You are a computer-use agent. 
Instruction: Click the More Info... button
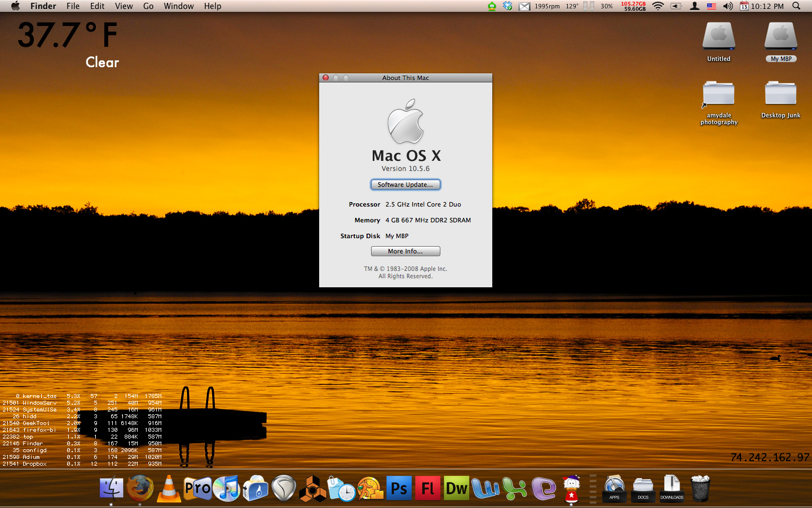(405, 251)
